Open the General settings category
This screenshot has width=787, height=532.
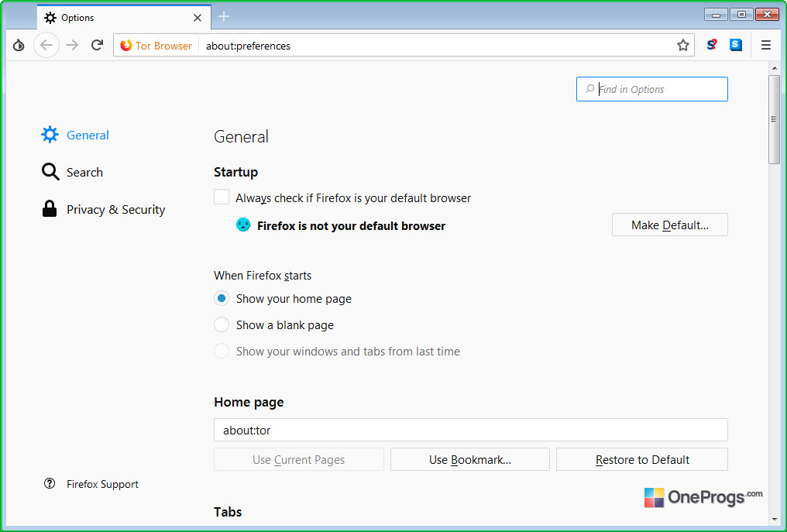[75, 135]
